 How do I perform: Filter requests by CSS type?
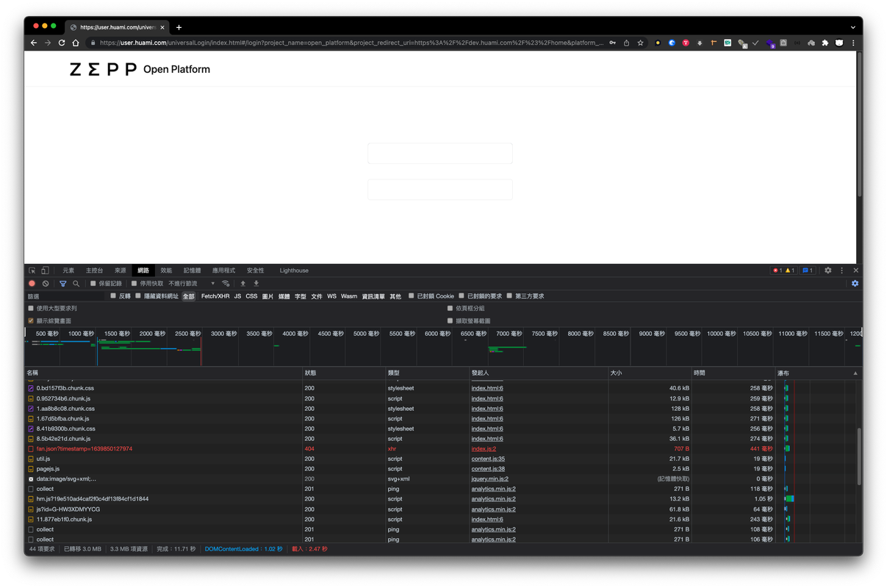pos(251,296)
